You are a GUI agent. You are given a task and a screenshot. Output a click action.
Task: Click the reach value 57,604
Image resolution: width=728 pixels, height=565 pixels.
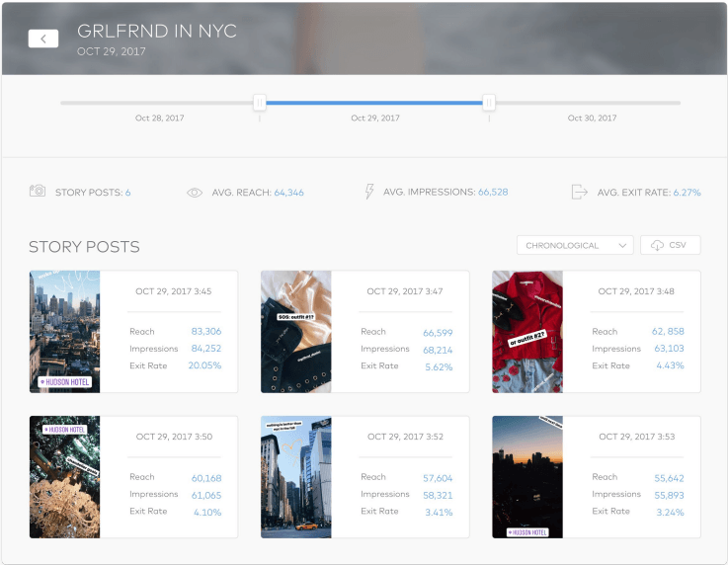tap(438, 478)
